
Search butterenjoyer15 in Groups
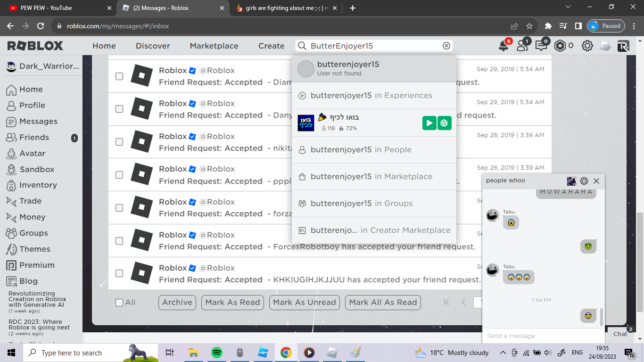374,204
